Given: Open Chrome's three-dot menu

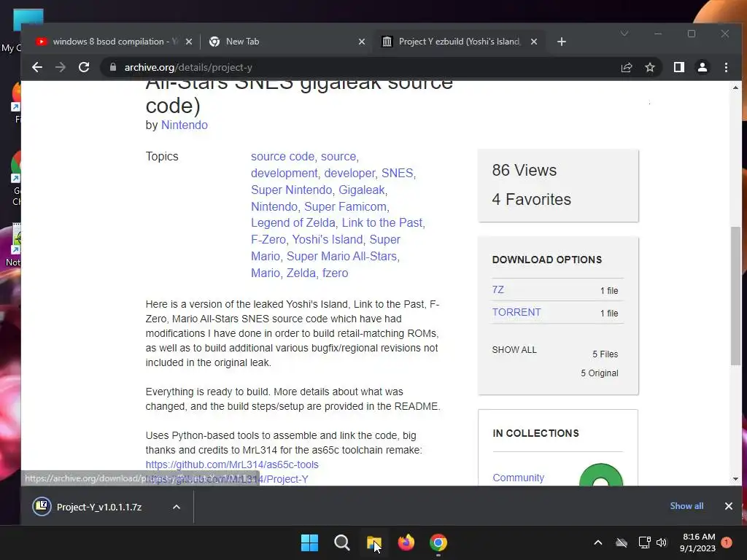Looking at the screenshot, I should (726, 68).
